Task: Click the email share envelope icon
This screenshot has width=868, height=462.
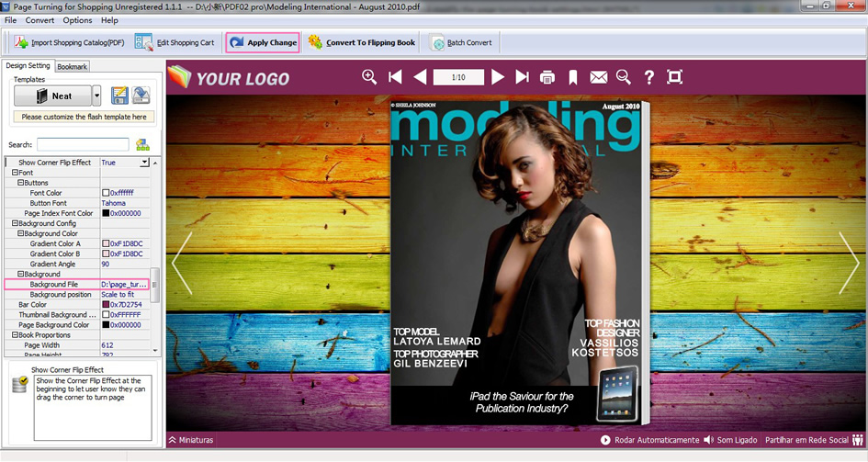Action: tap(598, 77)
